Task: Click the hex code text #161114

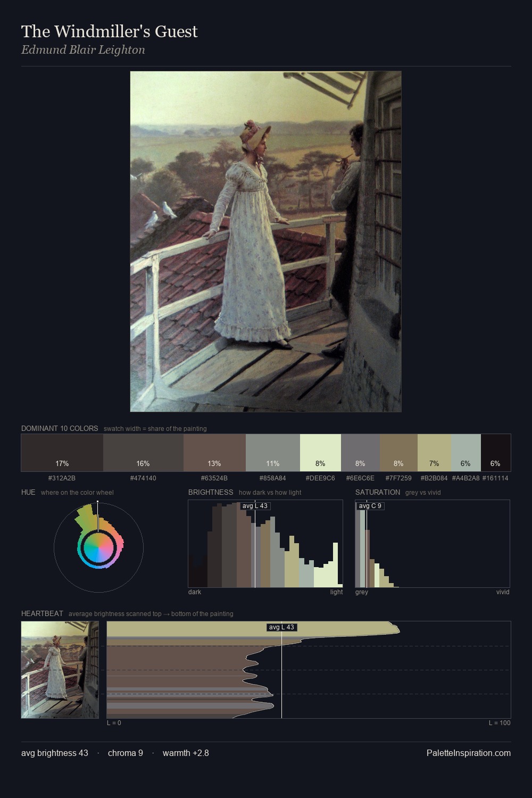Action: [x=495, y=478]
